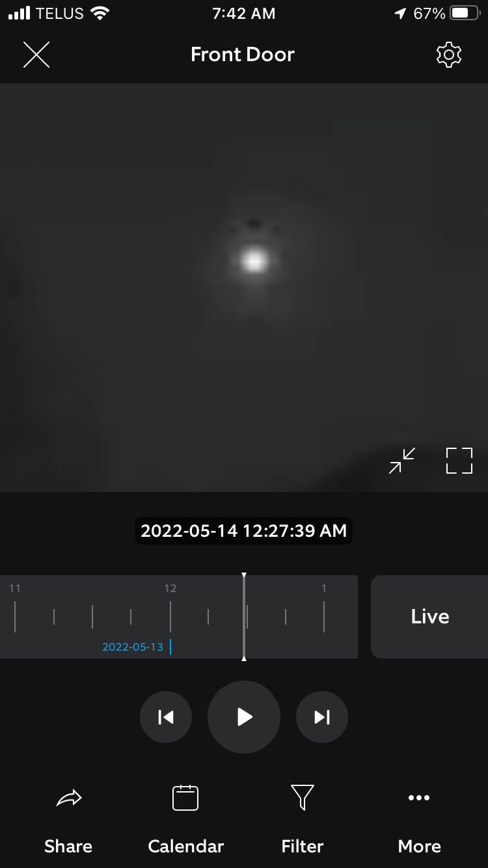
Task: Open the More options dots
Action: click(x=419, y=798)
